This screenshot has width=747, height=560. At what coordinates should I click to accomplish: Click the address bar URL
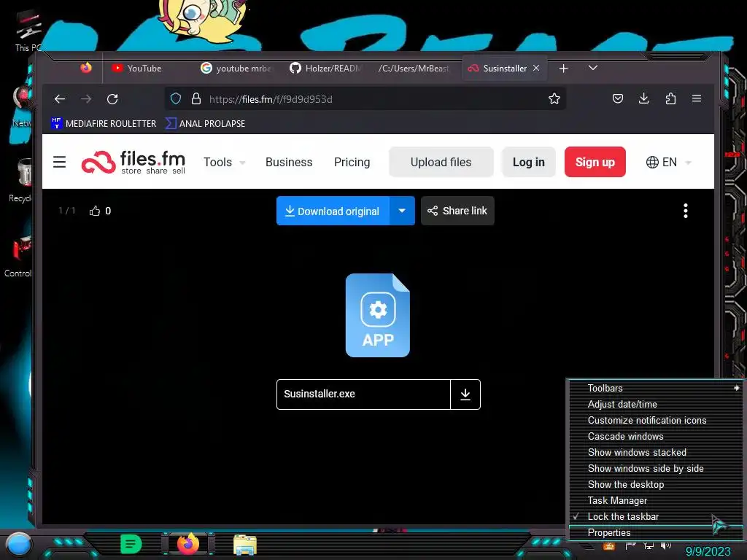point(271,99)
